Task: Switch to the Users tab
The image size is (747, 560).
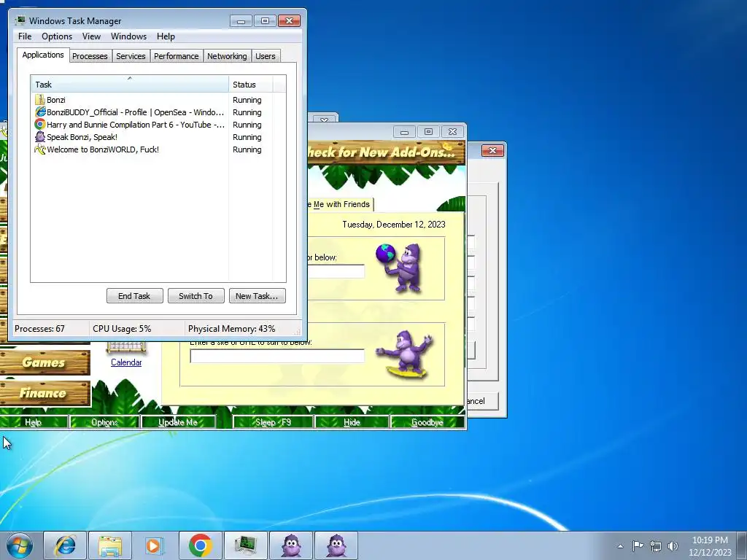Action: tap(266, 56)
